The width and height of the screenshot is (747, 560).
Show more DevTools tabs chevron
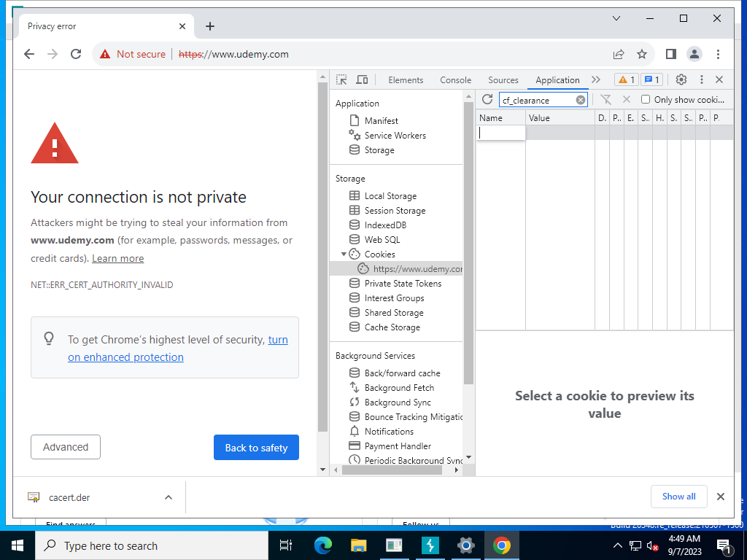[595, 79]
